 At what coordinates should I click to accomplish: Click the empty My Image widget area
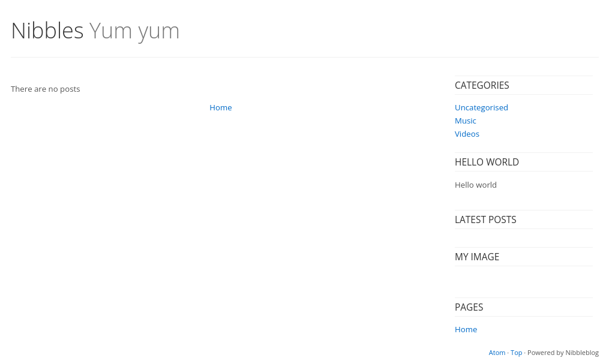[x=524, y=282]
